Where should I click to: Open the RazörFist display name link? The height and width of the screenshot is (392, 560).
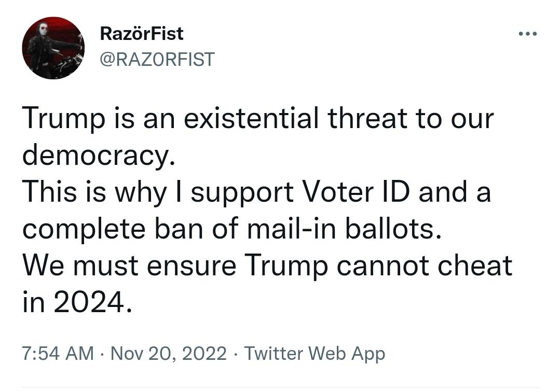tap(141, 34)
